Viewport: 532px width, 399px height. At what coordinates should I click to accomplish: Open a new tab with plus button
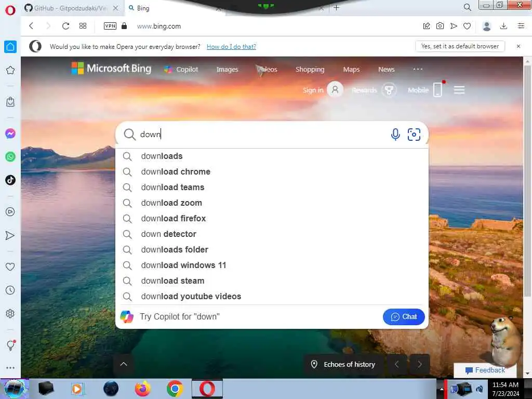tap(336, 7)
